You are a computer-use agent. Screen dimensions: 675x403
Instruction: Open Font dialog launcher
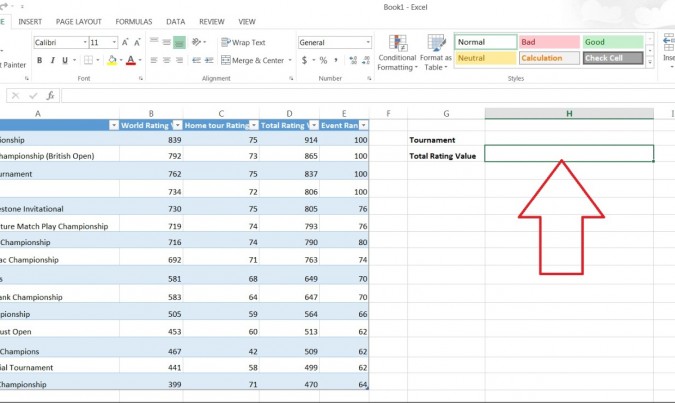(x=141, y=78)
